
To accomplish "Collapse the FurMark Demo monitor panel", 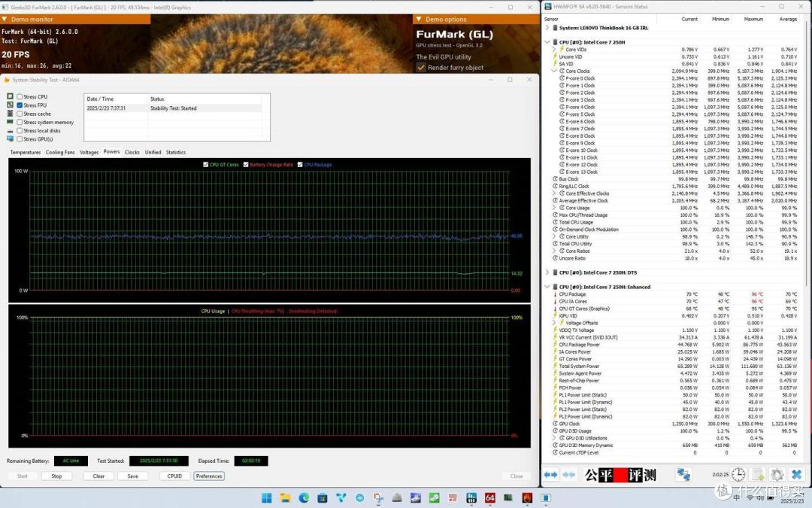I will [x=5, y=19].
